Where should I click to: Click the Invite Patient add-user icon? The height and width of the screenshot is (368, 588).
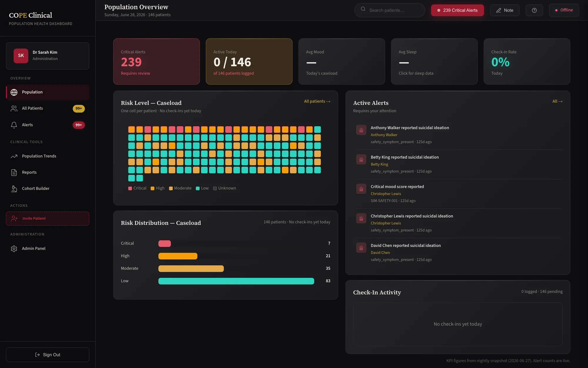(14, 218)
